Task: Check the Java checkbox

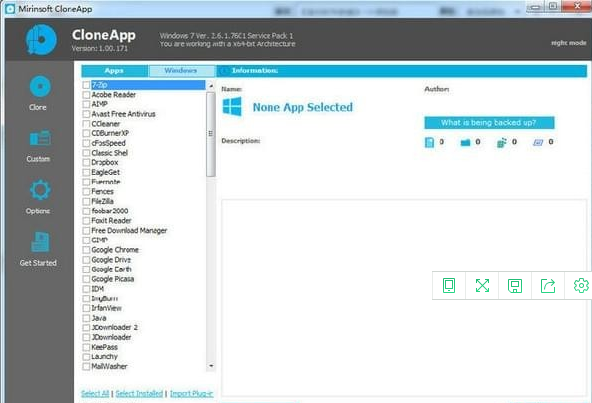Action: (x=86, y=318)
